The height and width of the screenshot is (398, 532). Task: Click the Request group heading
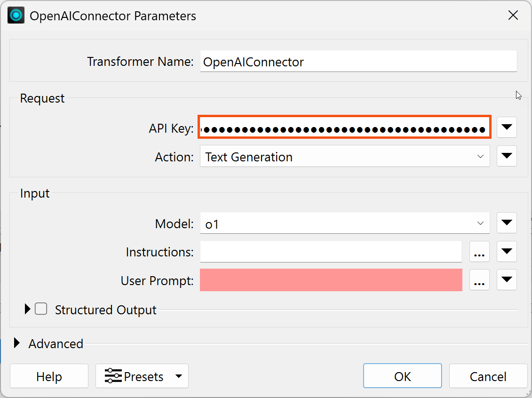click(x=42, y=98)
